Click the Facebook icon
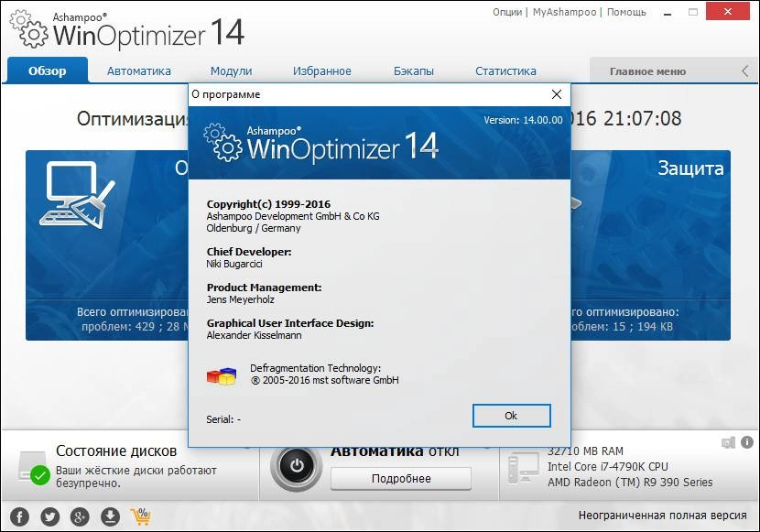 20,516
